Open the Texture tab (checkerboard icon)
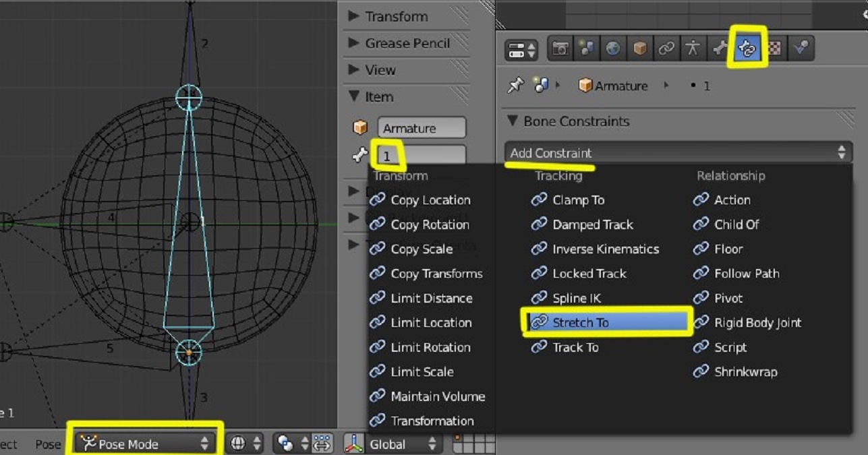The height and width of the screenshot is (455, 868). coord(774,49)
